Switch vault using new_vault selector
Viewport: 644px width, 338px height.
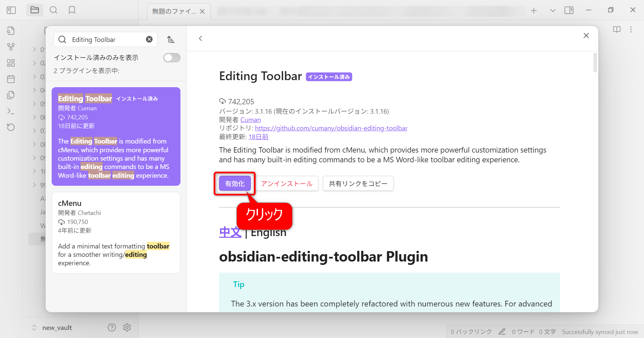click(52, 328)
